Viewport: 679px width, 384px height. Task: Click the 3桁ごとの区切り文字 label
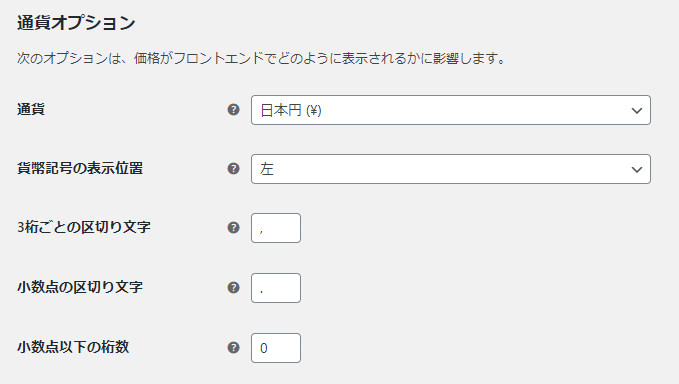click(x=84, y=227)
